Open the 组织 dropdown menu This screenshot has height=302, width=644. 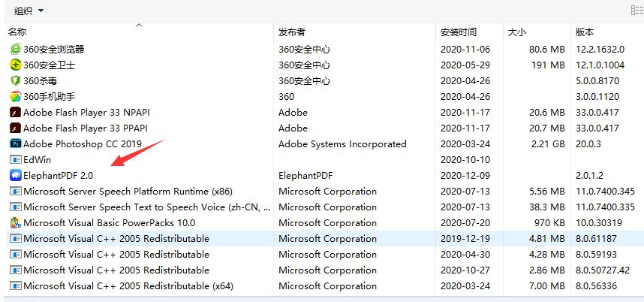click(x=29, y=11)
